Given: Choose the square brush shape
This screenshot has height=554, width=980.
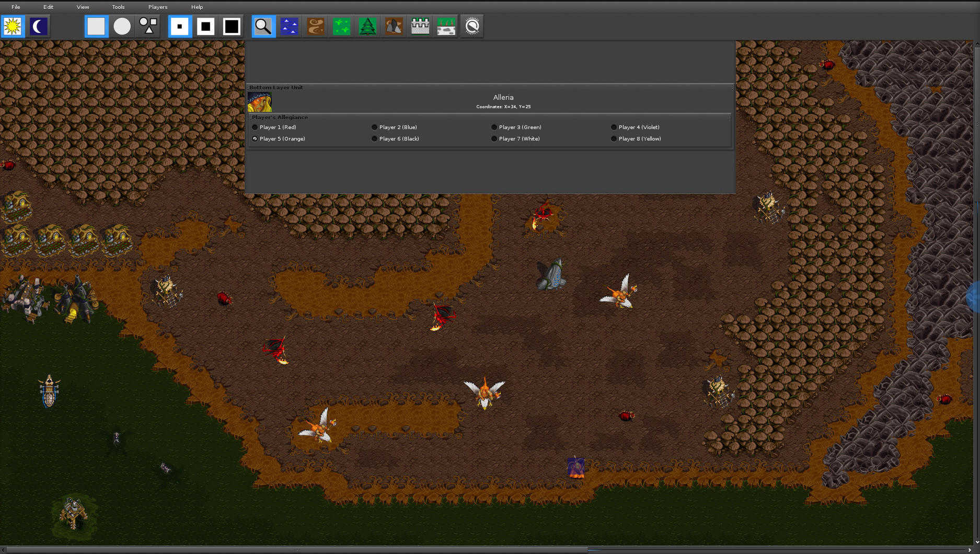Looking at the screenshot, I should [x=96, y=26].
